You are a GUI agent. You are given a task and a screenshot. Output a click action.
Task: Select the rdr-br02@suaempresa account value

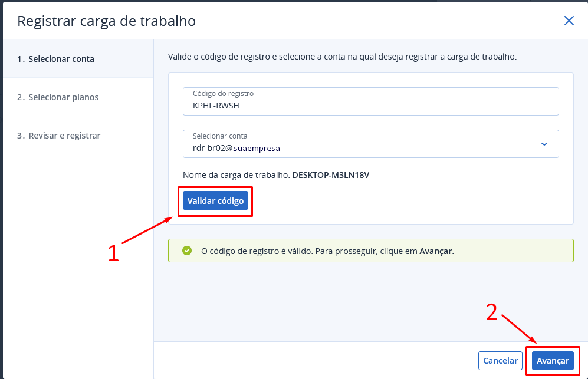coord(236,149)
